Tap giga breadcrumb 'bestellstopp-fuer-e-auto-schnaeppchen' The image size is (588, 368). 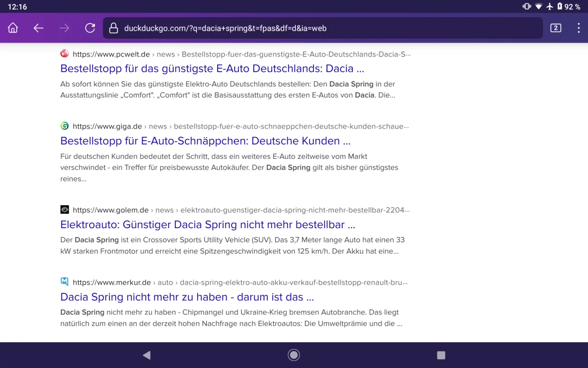click(291, 126)
